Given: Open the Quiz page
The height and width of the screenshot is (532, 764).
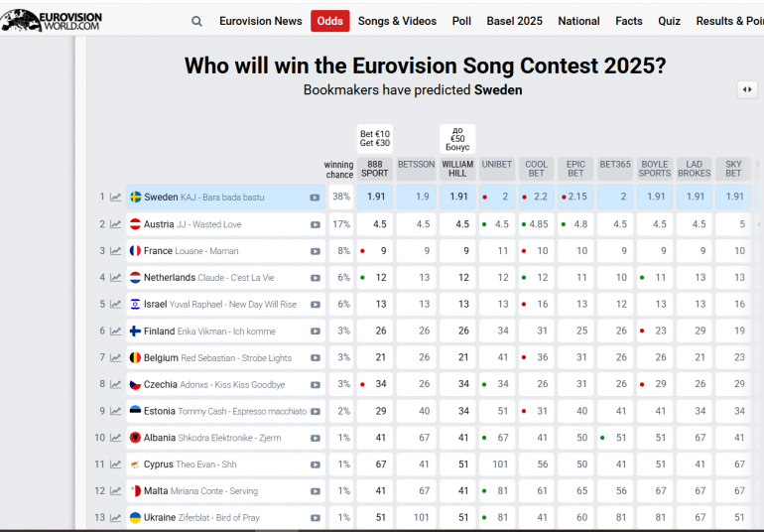Looking at the screenshot, I should coord(669,21).
